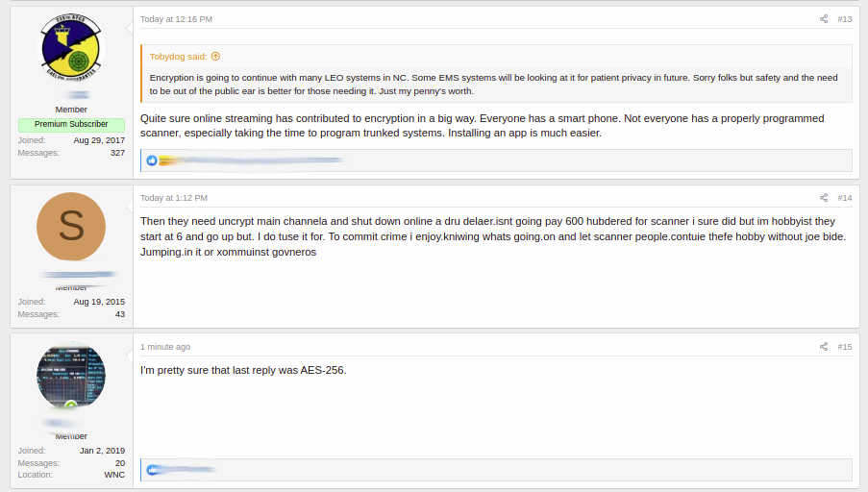The height and width of the screenshot is (492, 868).
Task: Click the "1 minute ago" timestamp
Action: (x=165, y=347)
